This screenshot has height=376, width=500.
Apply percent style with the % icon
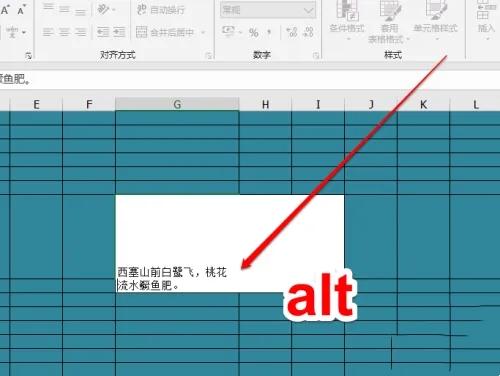pyautogui.click(x=254, y=32)
